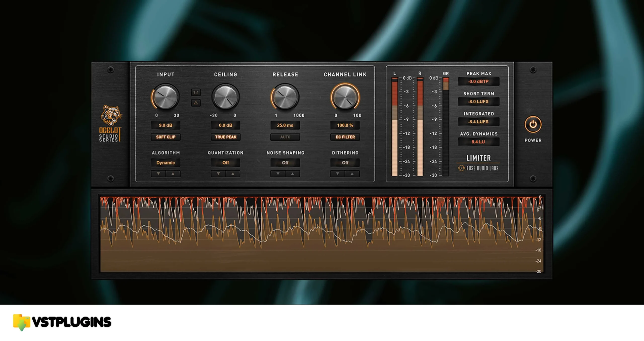Reset the Peak Max -0.0 dBTP readout
This screenshot has height=341, width=644.
[x=478, y=81]
